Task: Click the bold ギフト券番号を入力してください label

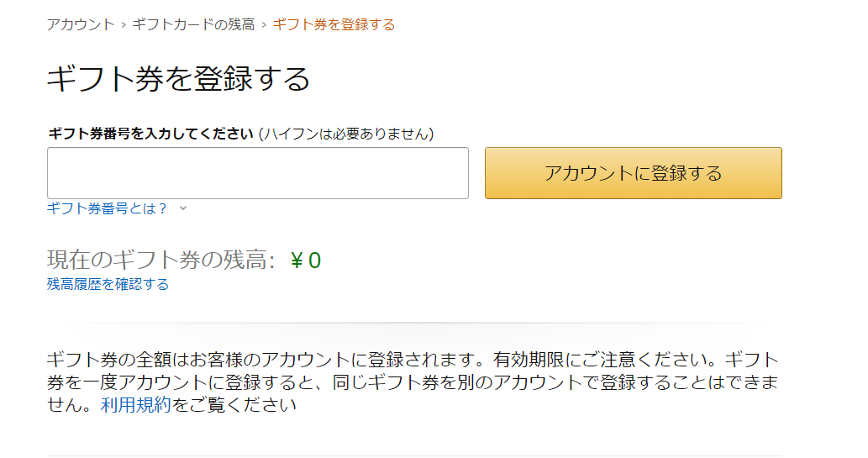Action: click(x=150, y=134)
